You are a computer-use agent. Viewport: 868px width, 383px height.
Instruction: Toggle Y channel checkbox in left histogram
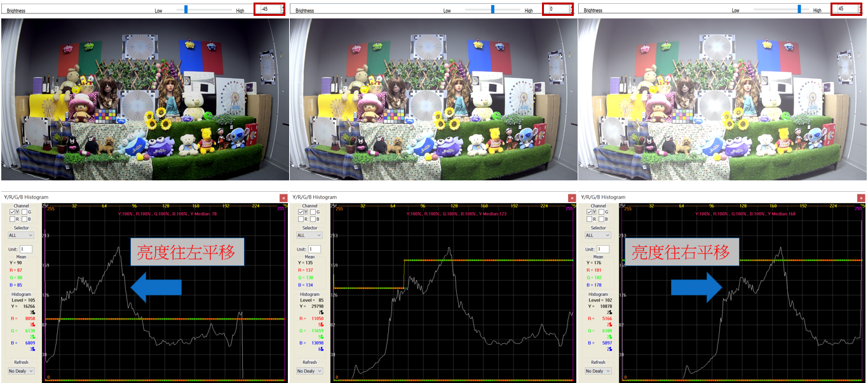12,212
